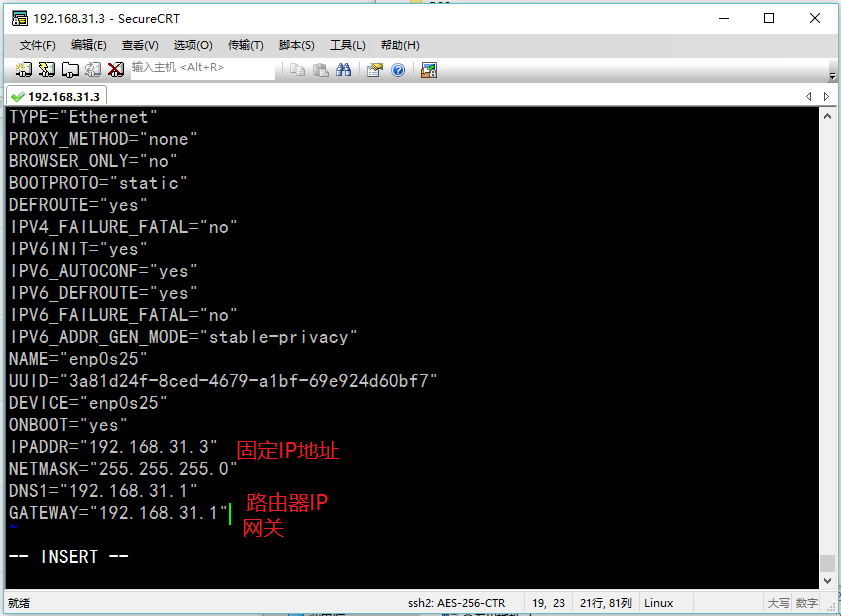Click the 21行, 81列 status entry
The image size is (841, 616).
pos(606,603)
